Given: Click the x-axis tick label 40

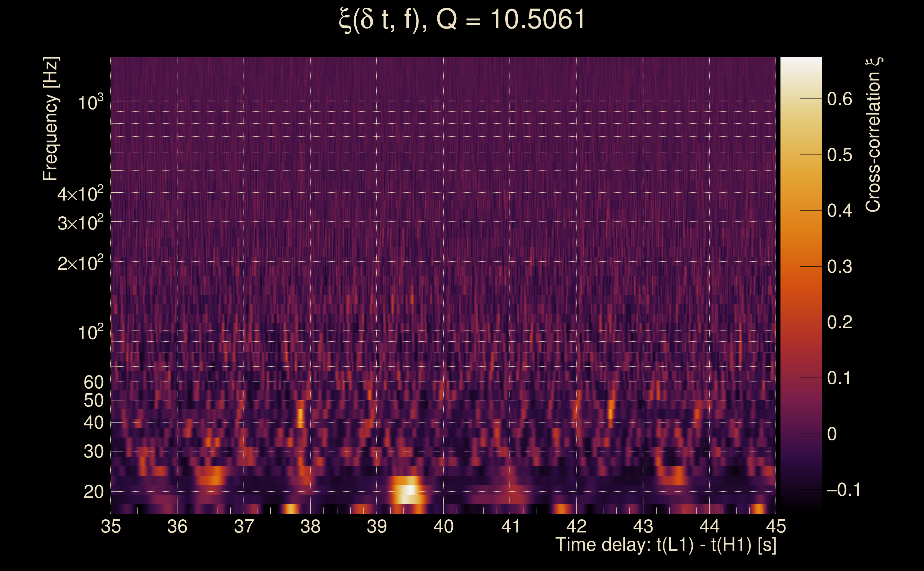Looking at the screenshot, I should coord(443,526).
